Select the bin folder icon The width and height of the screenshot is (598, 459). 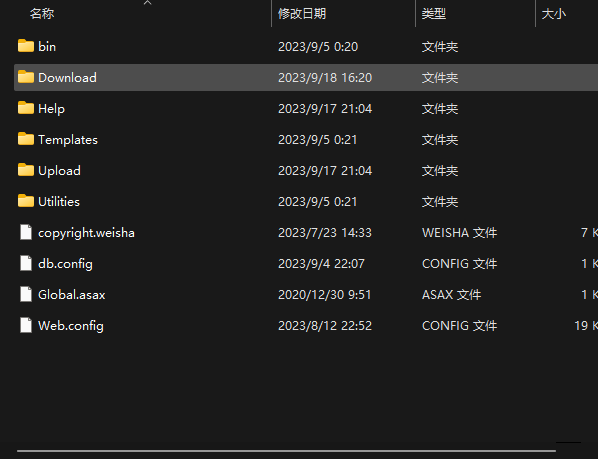pos(26,46)
